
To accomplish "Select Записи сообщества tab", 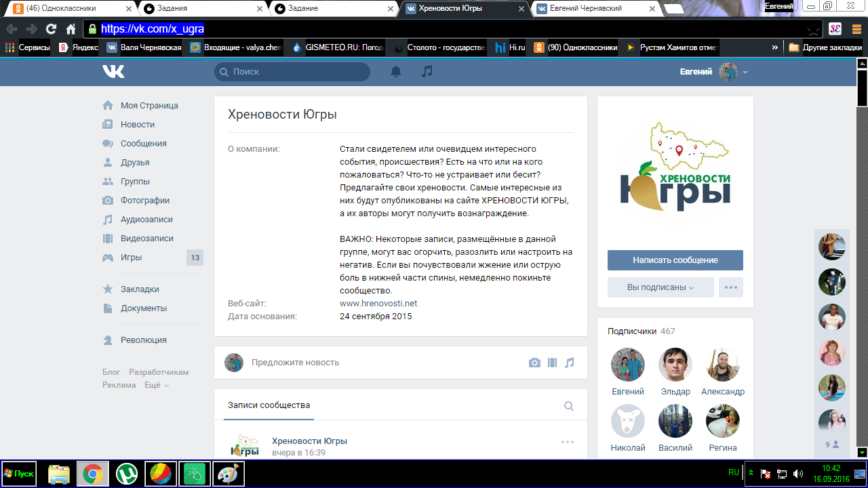I will coord(269,405).
